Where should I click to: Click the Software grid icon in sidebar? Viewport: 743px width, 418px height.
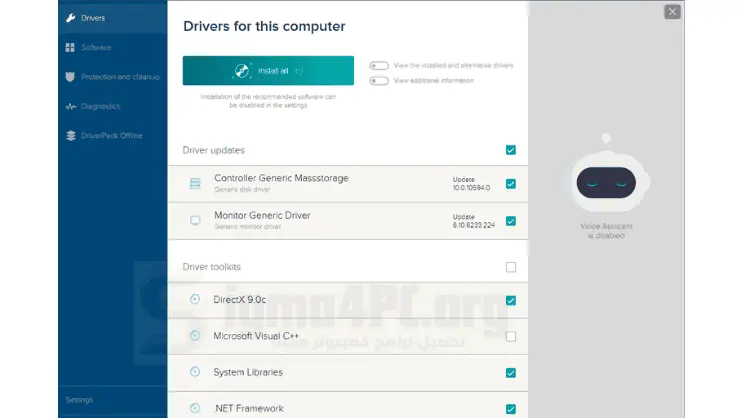(x=69, y=47)
